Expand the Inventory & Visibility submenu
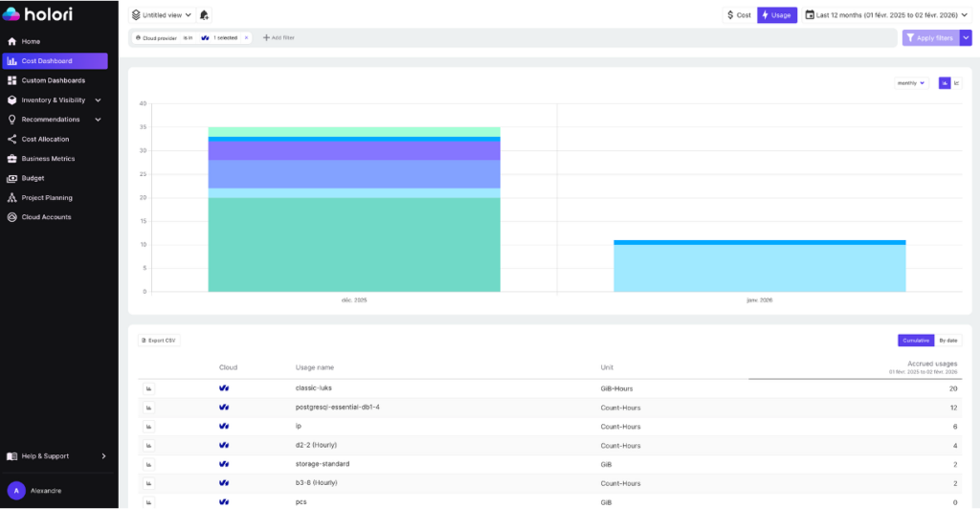This screenshot has width=980, height=509. (x=98, y=100)
